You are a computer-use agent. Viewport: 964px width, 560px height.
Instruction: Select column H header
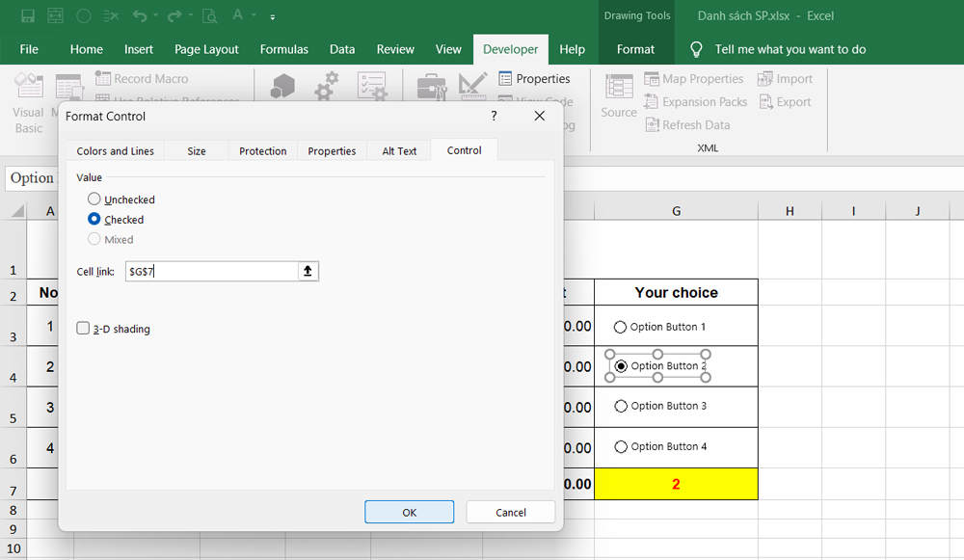pos(790,211)
